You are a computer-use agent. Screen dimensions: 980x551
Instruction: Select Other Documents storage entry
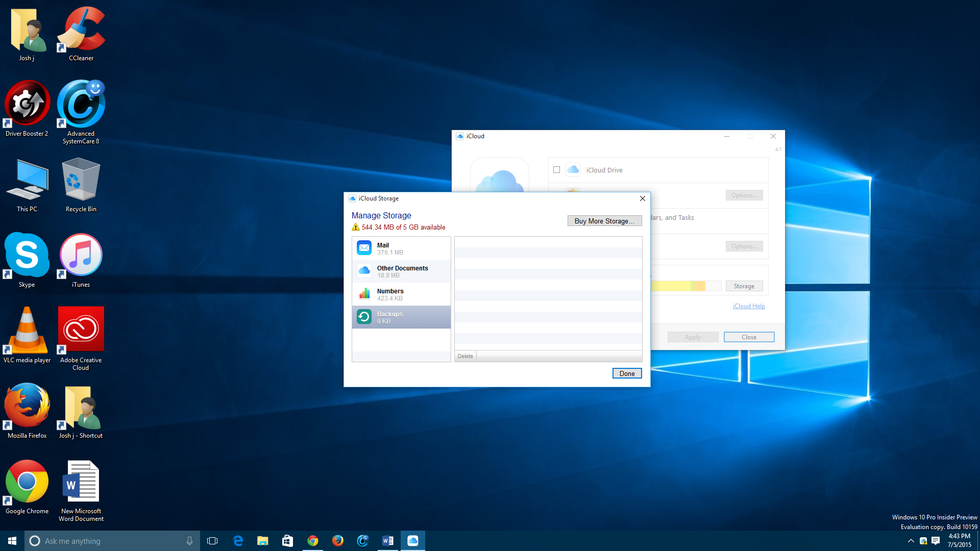(401, 271)
